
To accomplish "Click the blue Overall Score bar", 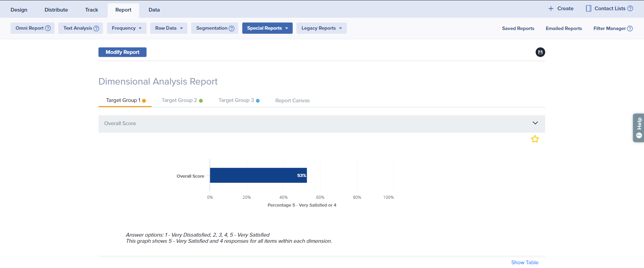I will [x=258, y=175].
